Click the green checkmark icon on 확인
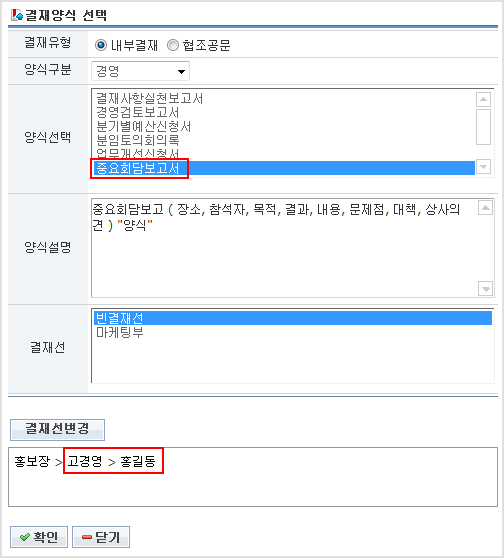The image size is (504, 558). click(25, 537)
